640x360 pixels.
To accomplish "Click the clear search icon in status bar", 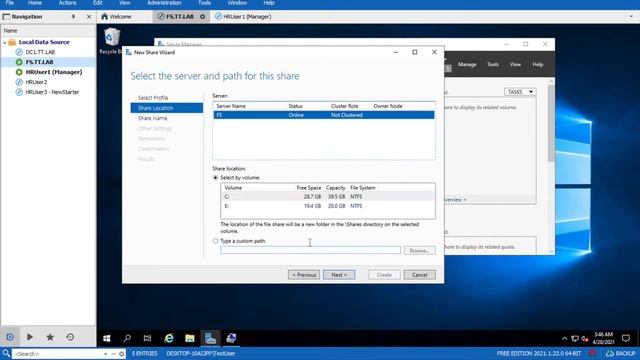I will click(x=122, y=353).
